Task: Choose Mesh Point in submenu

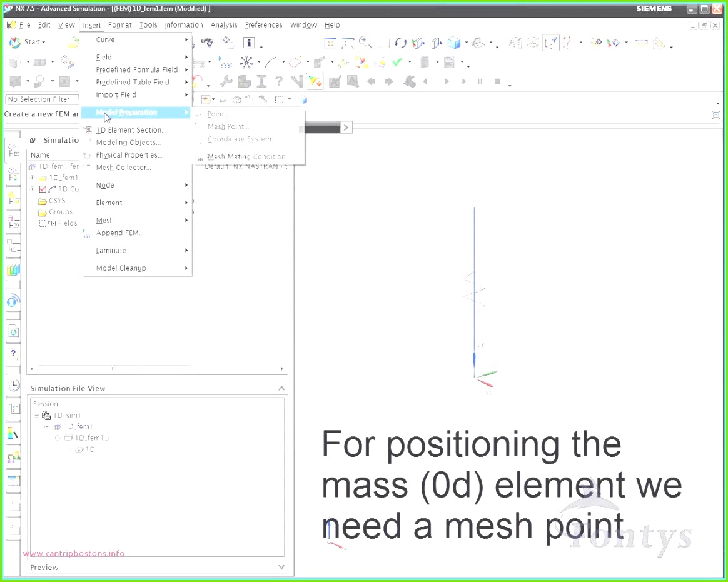Action: [x=228, y=127]
